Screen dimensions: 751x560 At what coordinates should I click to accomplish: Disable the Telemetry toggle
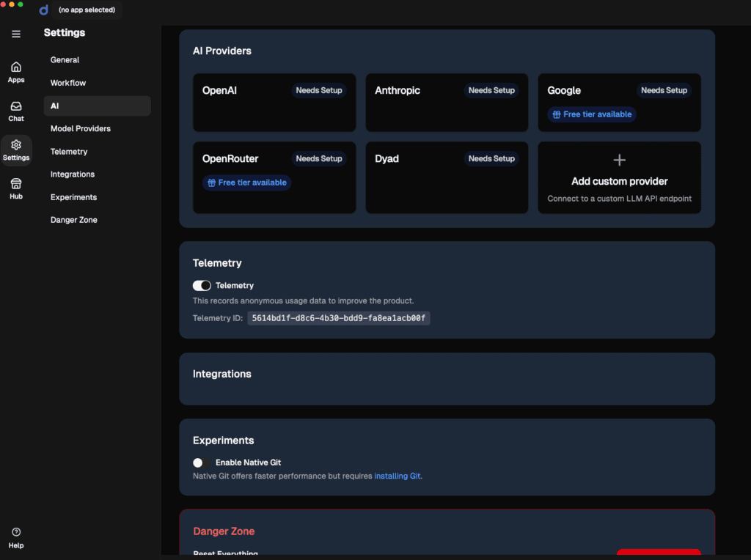(202, 286)
